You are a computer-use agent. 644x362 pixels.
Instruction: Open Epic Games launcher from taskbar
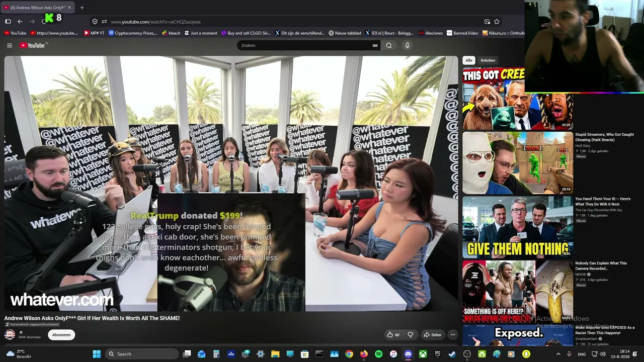[438, 354]
